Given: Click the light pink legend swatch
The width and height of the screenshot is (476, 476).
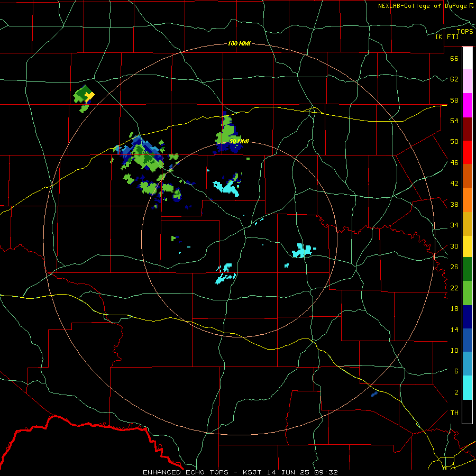Looking at the screenshot, I should click(467, 81).
